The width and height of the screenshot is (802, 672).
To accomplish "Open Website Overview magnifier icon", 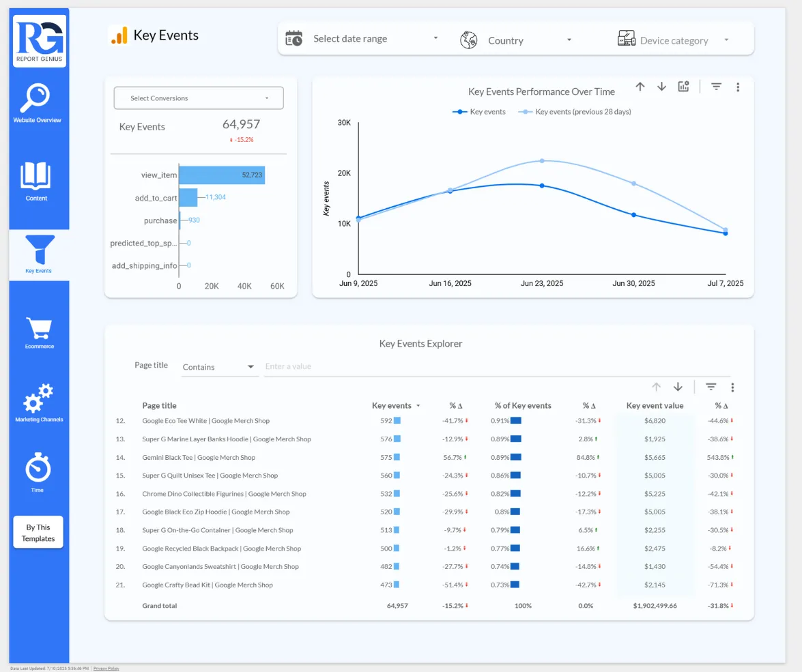I will click(35, 98).
